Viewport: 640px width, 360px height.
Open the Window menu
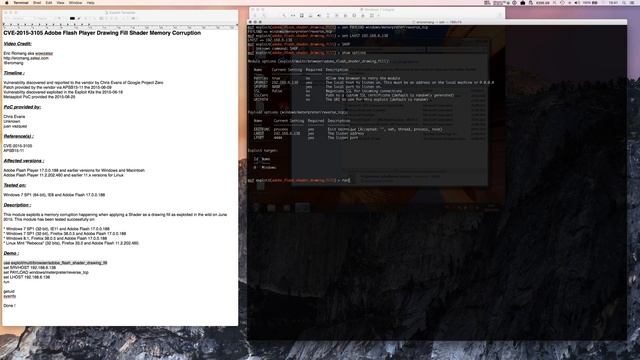(75, 2)
